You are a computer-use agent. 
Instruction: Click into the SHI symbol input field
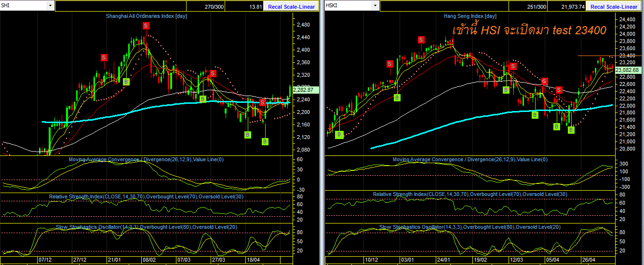click(24, 6)
